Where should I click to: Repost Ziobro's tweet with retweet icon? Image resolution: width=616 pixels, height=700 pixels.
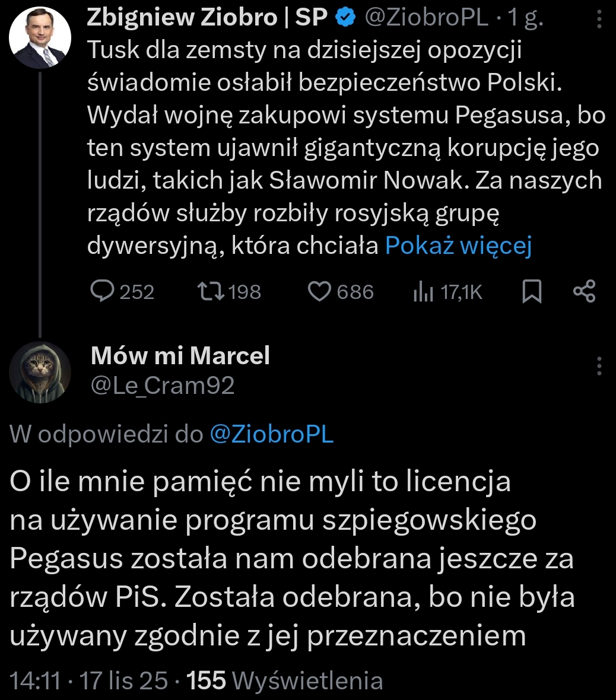211,291
